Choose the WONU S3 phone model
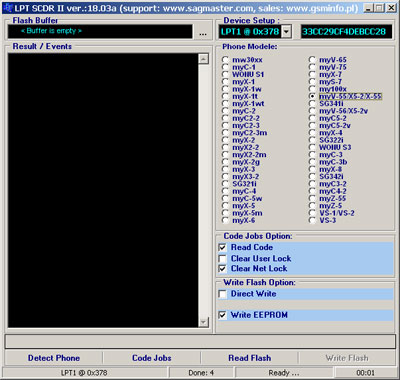400x380 pixels. pos(312,148)
